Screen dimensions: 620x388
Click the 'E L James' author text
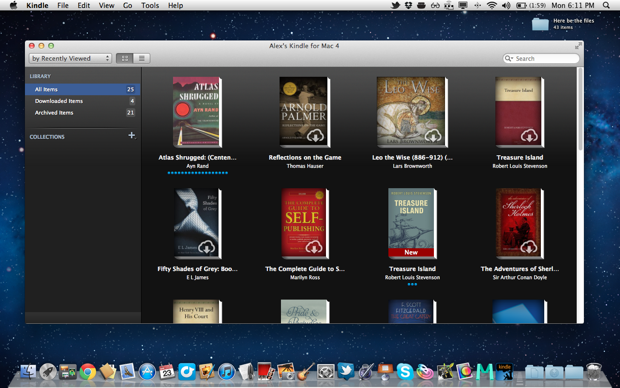click(197, 278)
